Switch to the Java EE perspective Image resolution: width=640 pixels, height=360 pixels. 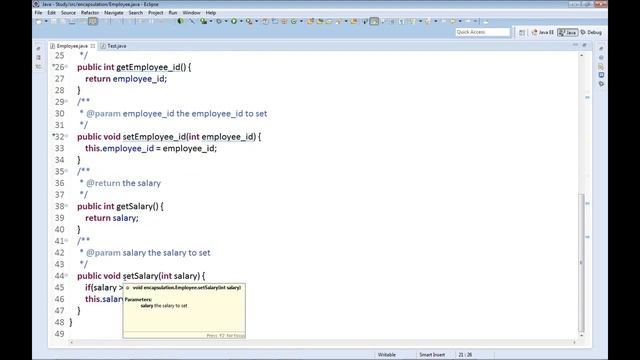(543, 32)
